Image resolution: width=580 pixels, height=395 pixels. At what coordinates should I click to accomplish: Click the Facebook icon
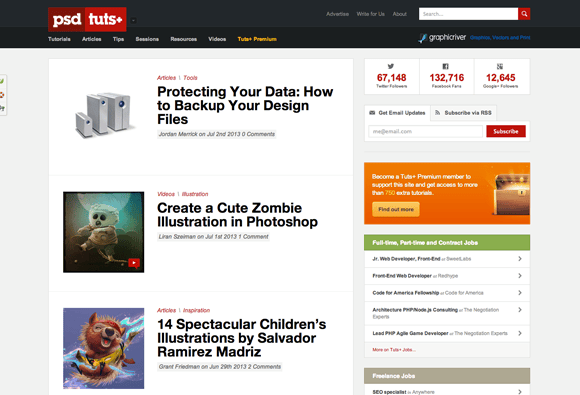pyautogui.click(x=446, y=66)
